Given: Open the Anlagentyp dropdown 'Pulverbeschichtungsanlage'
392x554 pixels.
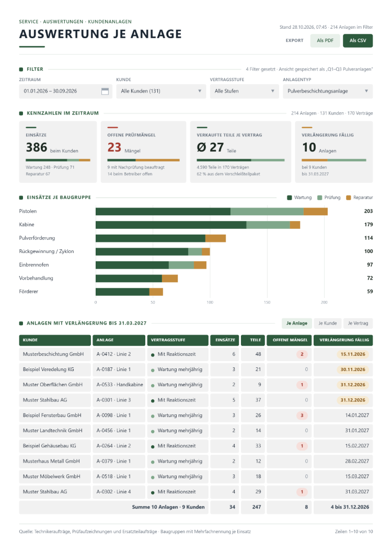Looking at the screenshot, I should pyautogui.click(x=328, y=91).
